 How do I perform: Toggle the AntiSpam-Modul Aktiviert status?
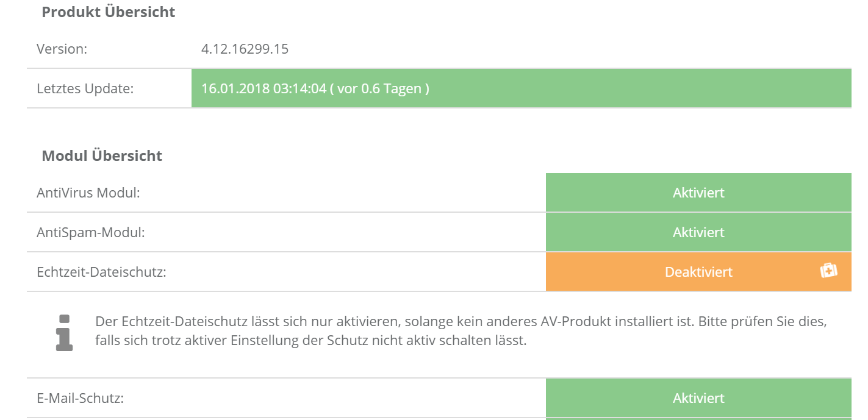(x=698, y=232)
